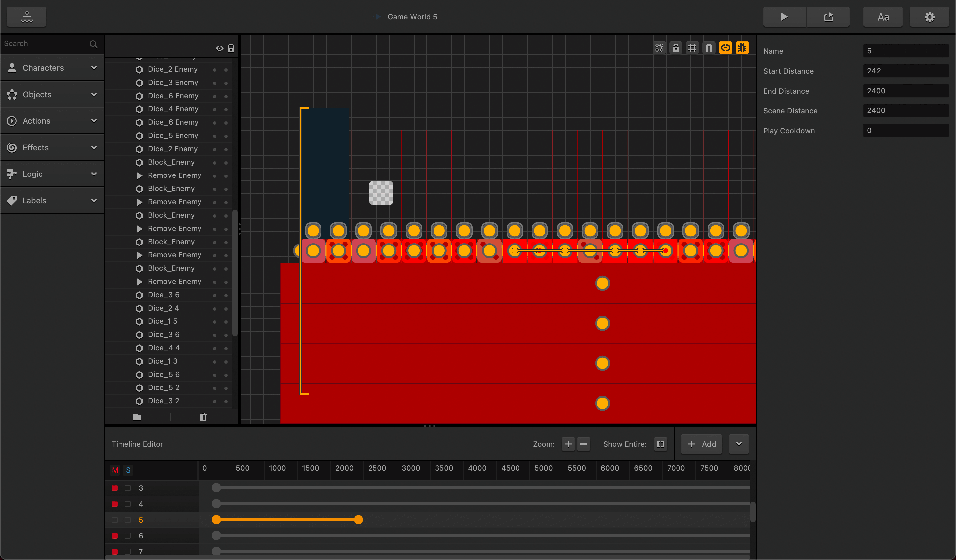Image resolution: width=956 pixels, height=560 pixels.
Task: Toggle the snap magnet icon
Action: pyautogui.click(x=709, y=48)
